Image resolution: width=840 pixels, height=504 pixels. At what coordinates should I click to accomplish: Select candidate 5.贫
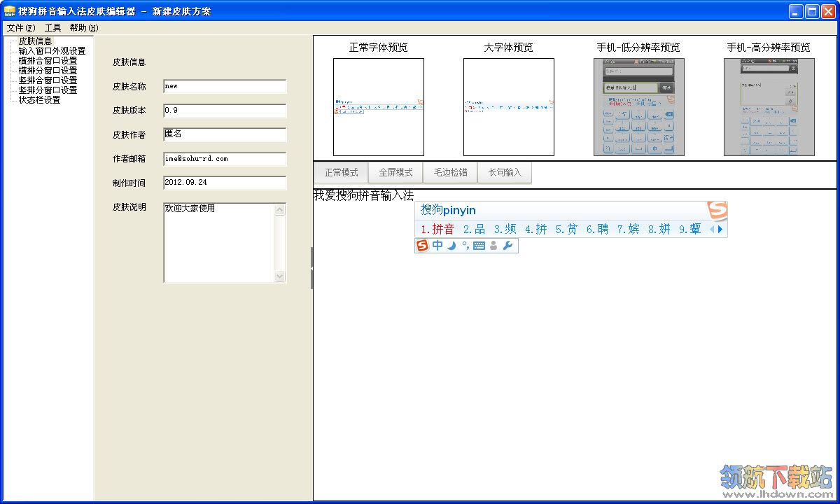(x=566, y=229)
